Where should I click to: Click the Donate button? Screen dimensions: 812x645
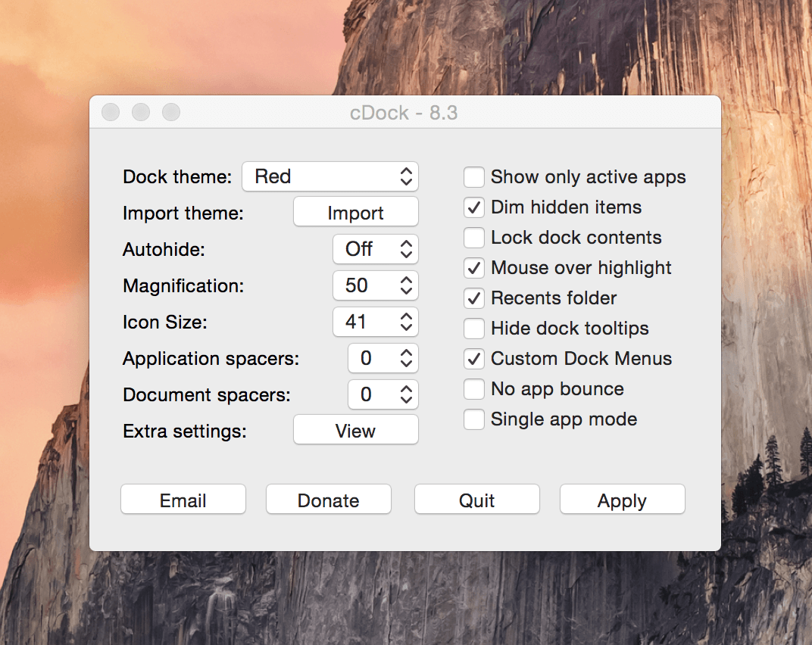tap(328, 500)
